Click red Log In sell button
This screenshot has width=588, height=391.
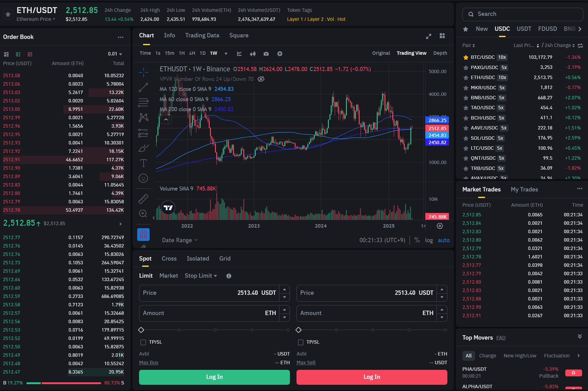coord(372,377)
